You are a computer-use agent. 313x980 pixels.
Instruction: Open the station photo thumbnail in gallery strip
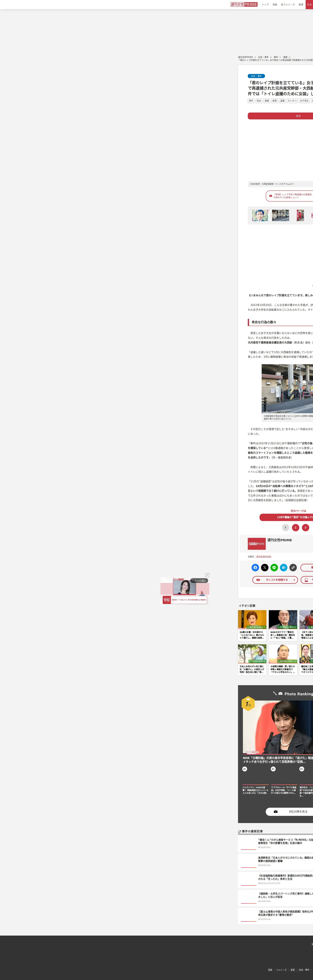click(x=280, y=215)
